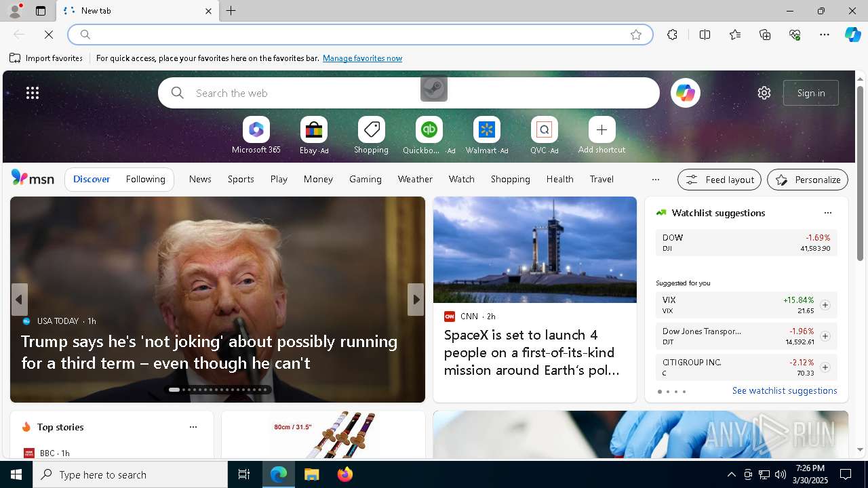Open the Play menu item
Screen dimensions: 868x488
(x=279, y=179)
